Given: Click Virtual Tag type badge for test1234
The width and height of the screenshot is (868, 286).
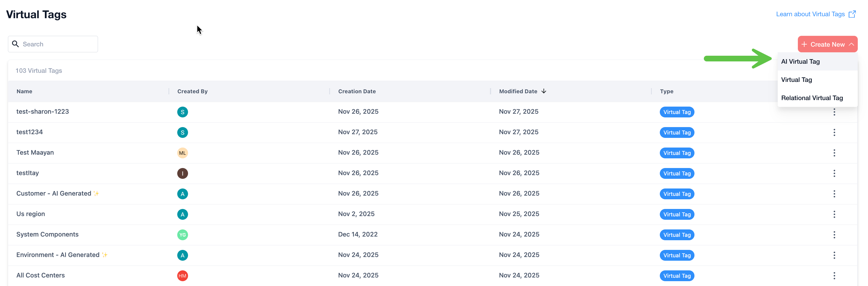Looking at the screenshot, I should coord(677,132).
